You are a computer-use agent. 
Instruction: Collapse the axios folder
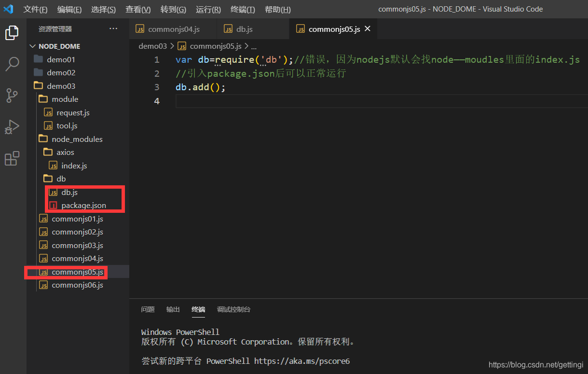78,152
